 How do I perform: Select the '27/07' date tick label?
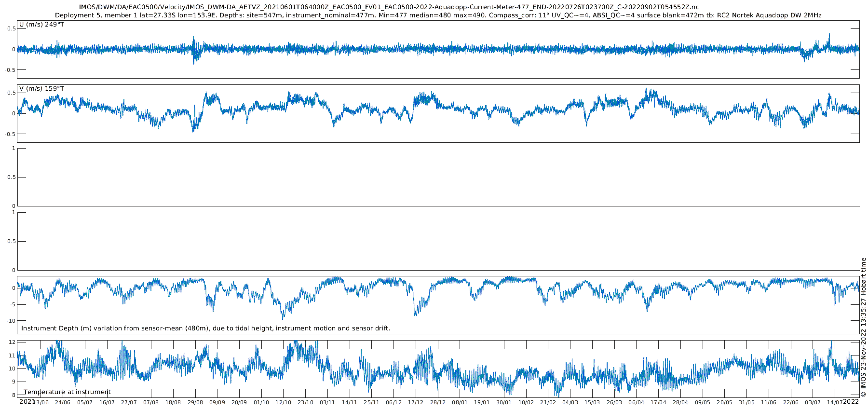pos(129,402)
